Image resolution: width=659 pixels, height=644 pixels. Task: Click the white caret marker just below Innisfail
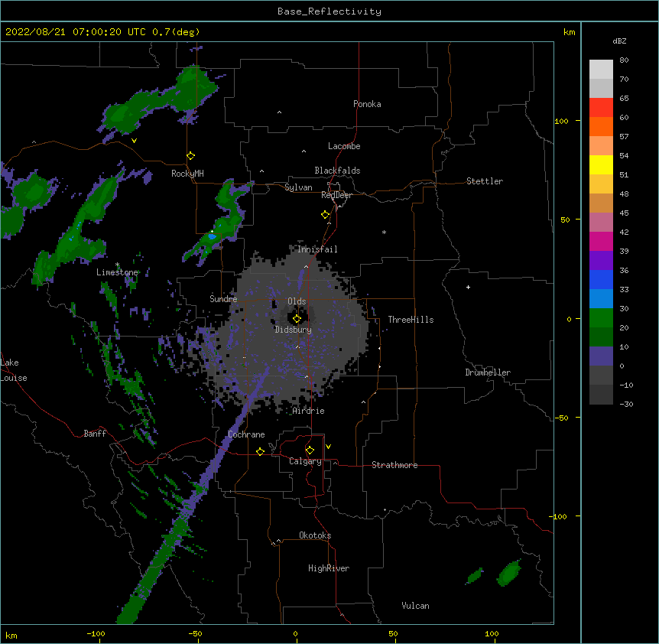[x=306, y=266]
